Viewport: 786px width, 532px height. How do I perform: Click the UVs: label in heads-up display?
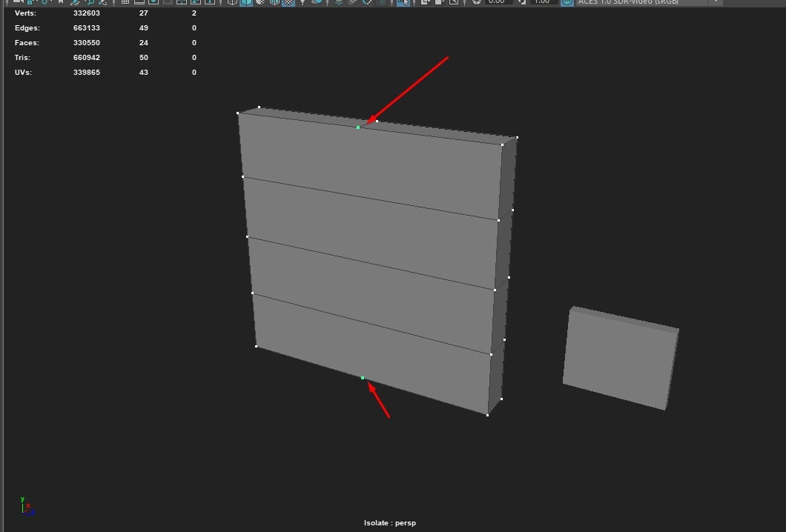[23, 72]
